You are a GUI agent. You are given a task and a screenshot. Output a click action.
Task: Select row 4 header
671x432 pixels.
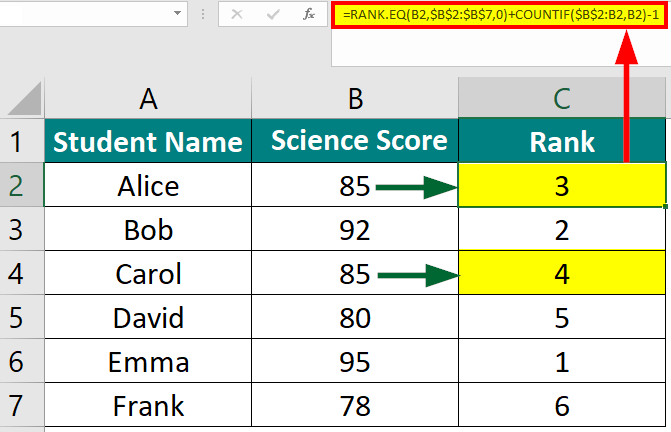(22, 273)
